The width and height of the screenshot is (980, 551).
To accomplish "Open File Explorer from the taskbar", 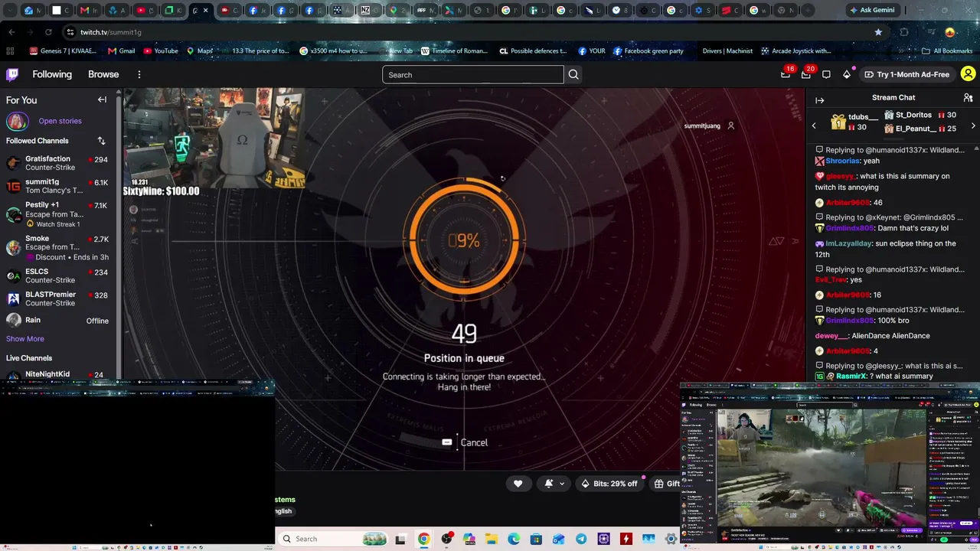I will coord(491,539).
